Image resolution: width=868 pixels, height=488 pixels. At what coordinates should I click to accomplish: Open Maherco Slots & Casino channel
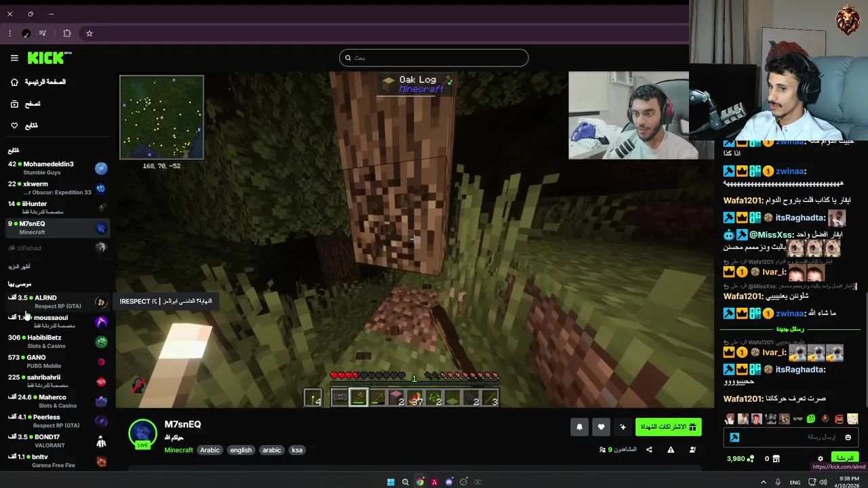click(58, 401)
